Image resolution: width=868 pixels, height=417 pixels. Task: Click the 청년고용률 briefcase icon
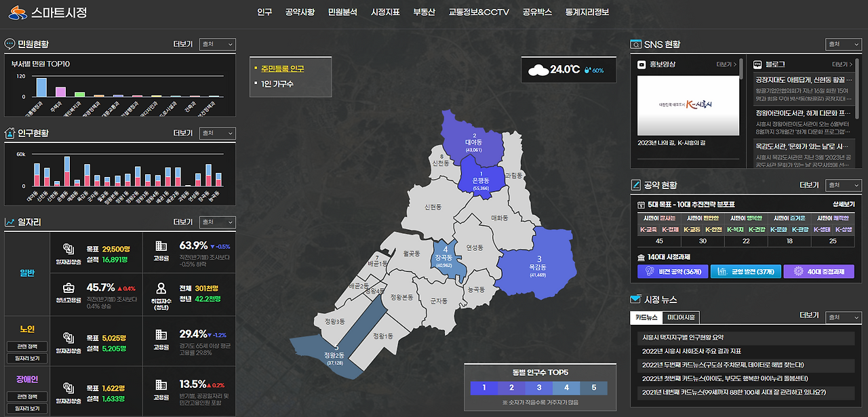point(68,288)
